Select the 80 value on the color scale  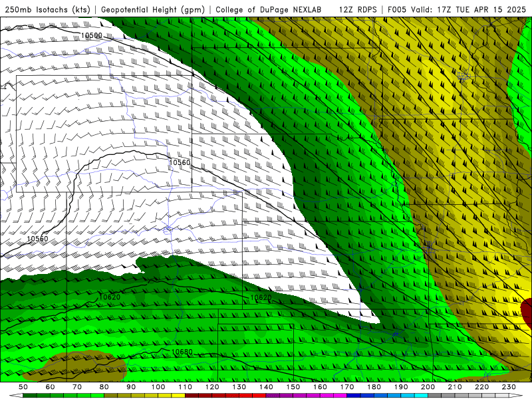104,387
